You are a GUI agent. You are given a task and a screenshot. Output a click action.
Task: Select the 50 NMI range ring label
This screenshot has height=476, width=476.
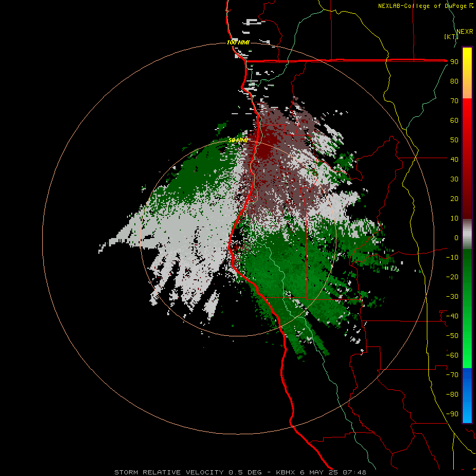coord(238,140)
